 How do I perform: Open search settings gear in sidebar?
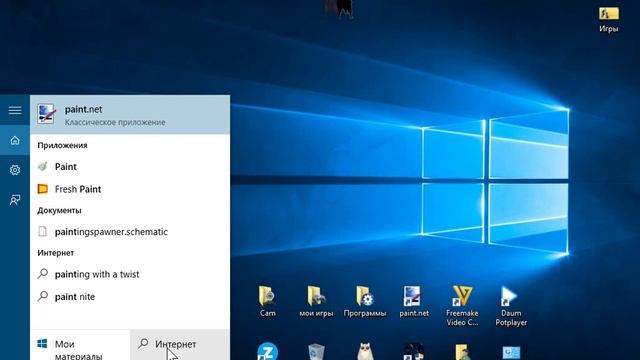[15, 170]
